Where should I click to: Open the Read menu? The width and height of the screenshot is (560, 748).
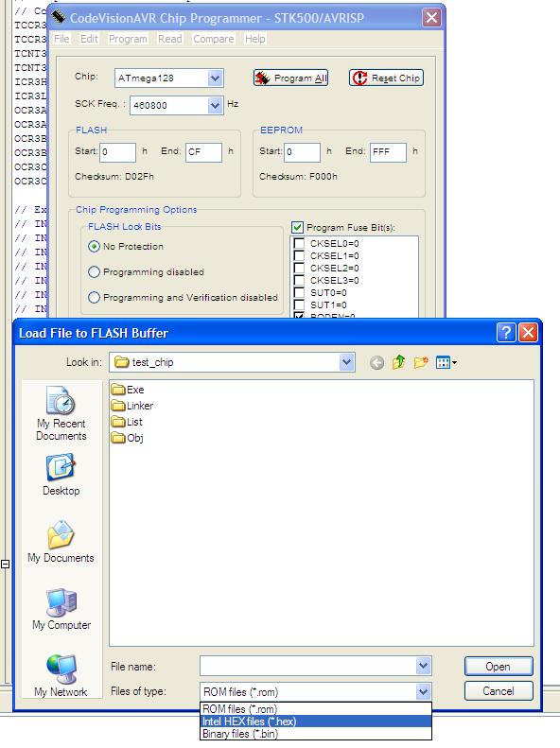tap(170, 39)
